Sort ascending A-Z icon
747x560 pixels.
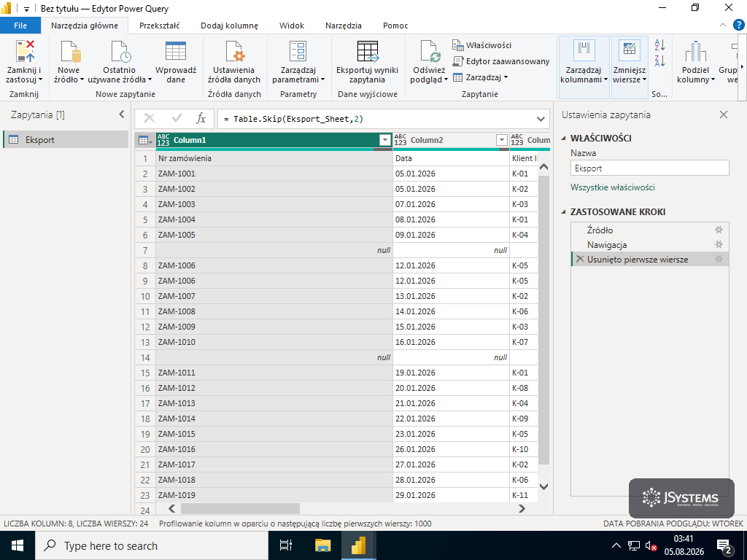659,45
